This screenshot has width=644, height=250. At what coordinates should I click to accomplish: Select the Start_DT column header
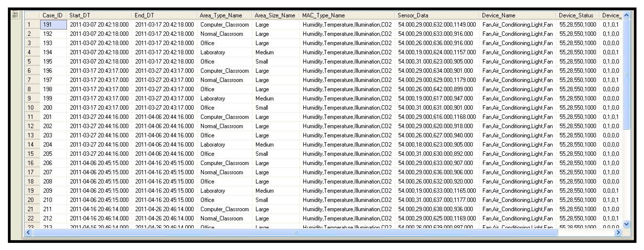tap(99, 15)
